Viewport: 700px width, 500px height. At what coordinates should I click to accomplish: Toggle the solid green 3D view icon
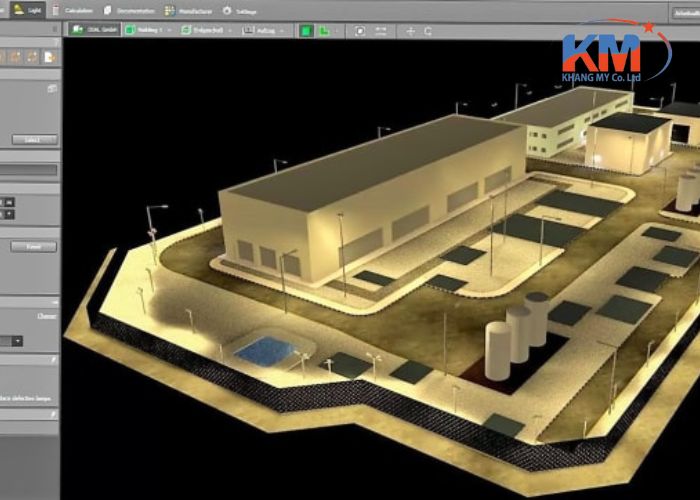[x=306, y=31]
